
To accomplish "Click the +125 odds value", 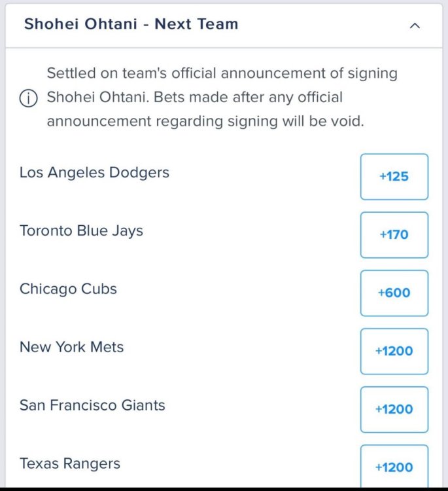I will (x=394, y=177).
